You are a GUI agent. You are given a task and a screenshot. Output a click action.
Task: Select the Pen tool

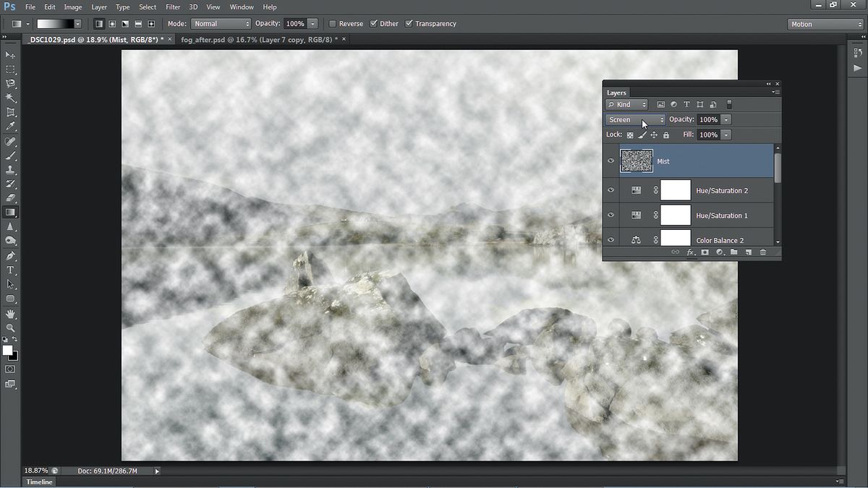coord(10,256)
